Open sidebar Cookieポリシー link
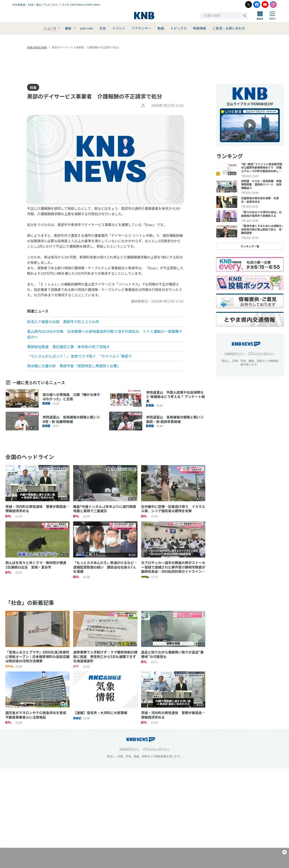 (235, 354)
